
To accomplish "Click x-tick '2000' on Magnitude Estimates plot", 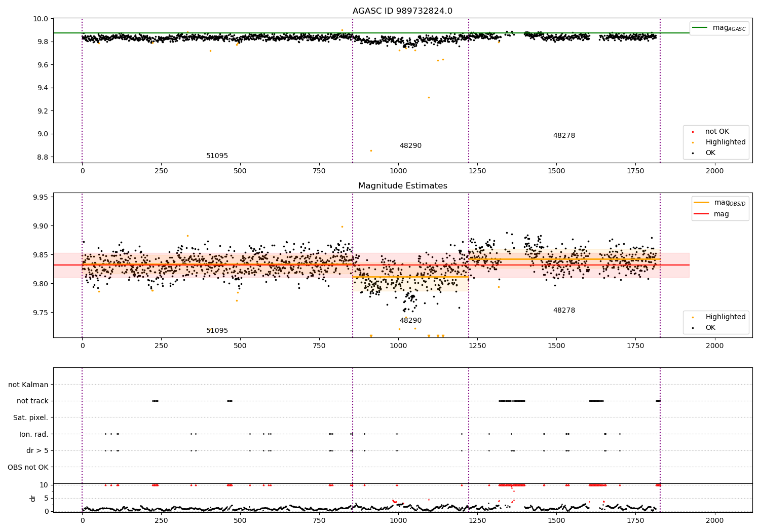I will (715, 346).
